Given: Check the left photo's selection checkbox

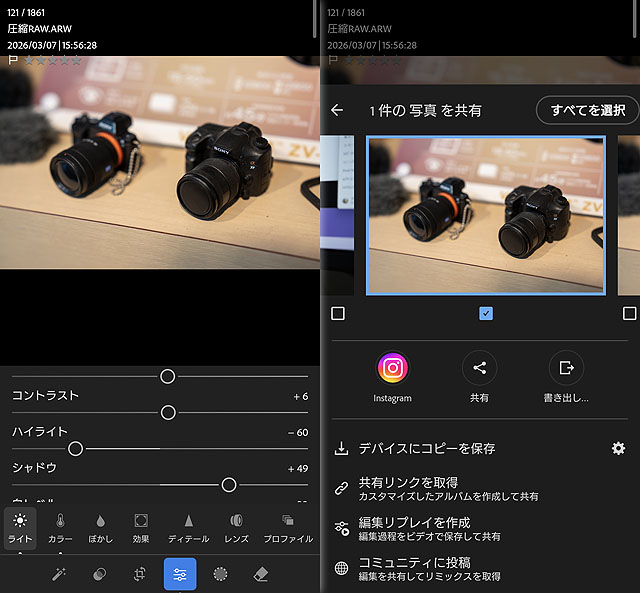Looking at the screenshot, I should click(x=338, y=314).
